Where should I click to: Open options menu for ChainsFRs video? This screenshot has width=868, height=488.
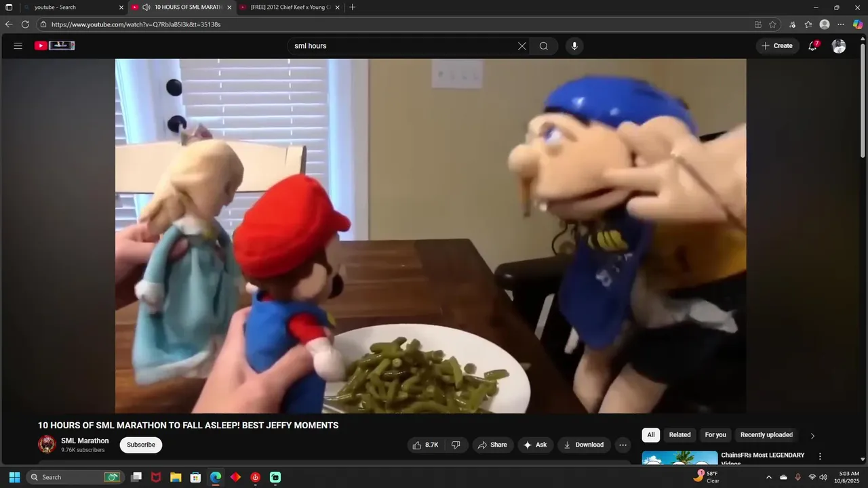(820, 457)
